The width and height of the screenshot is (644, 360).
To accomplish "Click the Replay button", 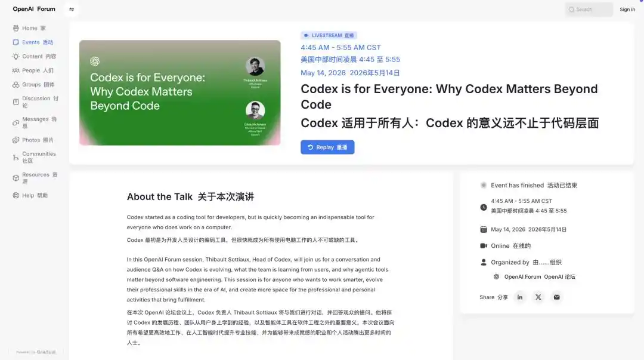I will (327, 147).
